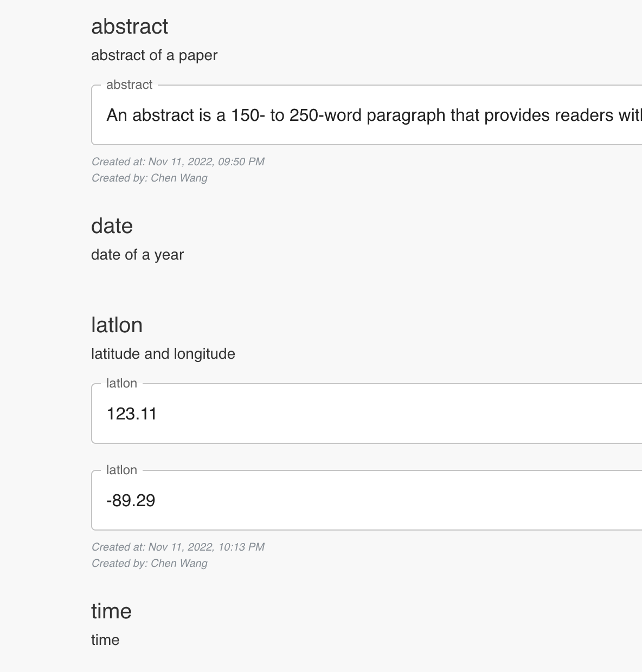642x672 pixels.
Task: Select the time section heading
Action: click(112, 611)
